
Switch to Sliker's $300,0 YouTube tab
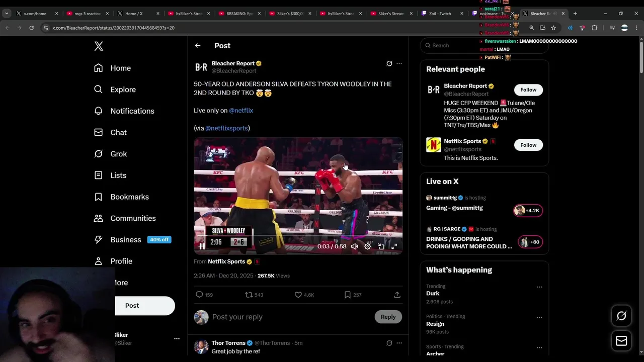point(291,14)
